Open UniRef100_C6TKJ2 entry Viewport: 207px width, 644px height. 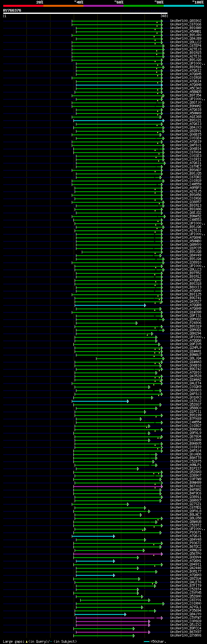coord(186,401)
